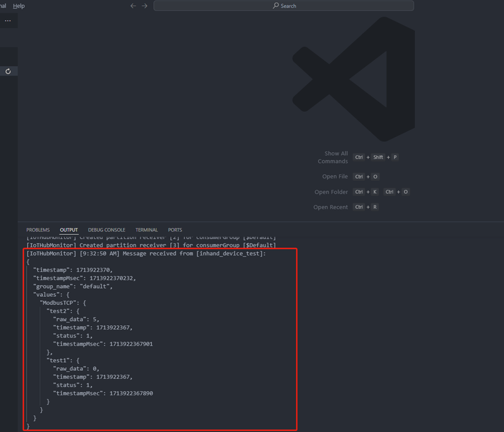The image size is (504, 432).
Task: Click the Open Recent shortcut label
Action: (330, 207)
